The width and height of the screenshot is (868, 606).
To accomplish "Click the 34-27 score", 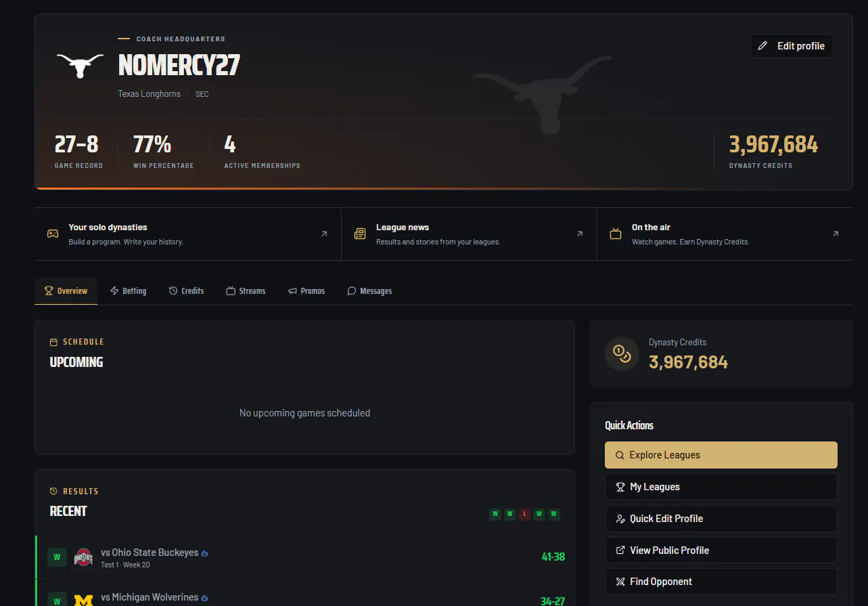I will (x=553, y=601).
